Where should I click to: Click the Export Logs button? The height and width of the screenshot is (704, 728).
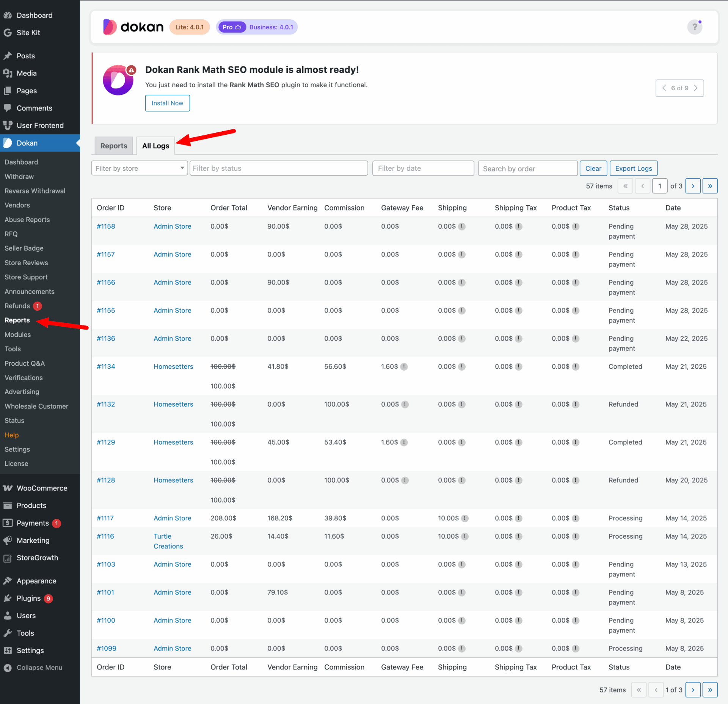(x=633, y=168)
